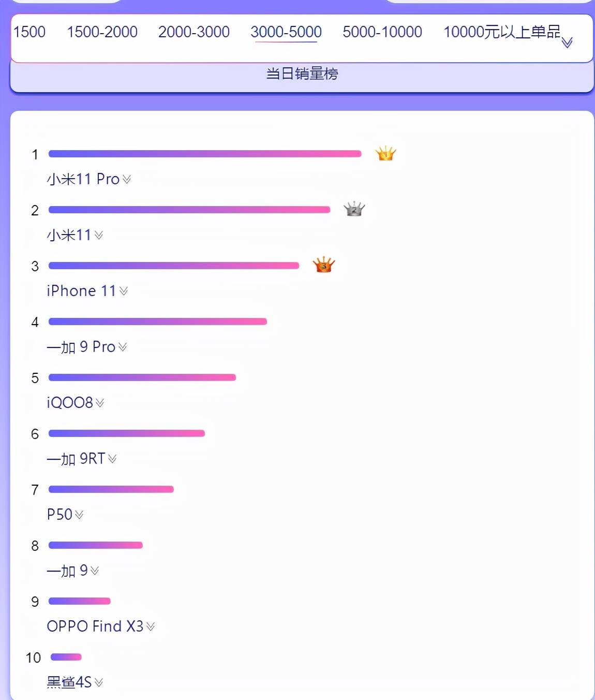Select the 2000-3000 price tab
595x700 pixels.
coord(194,32)
